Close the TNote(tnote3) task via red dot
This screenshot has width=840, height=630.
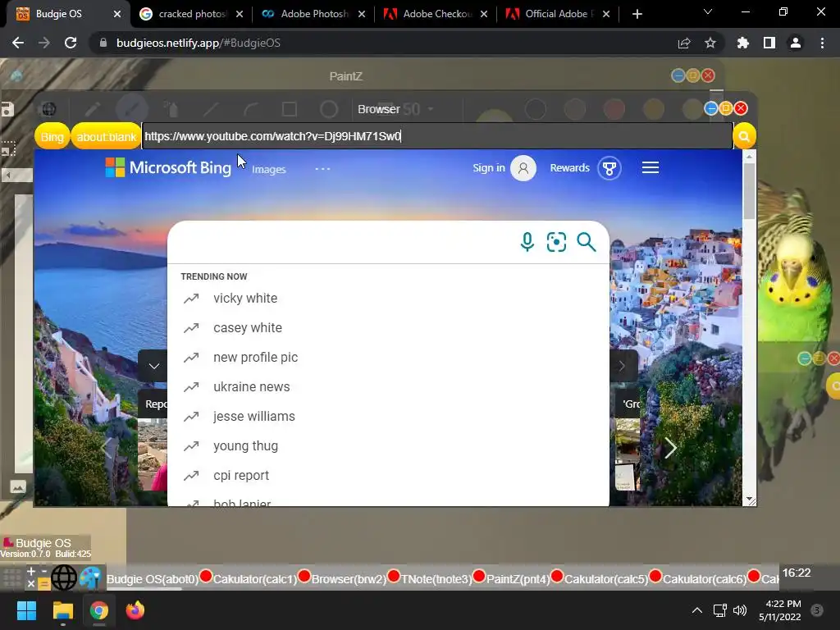click(479, 577)
